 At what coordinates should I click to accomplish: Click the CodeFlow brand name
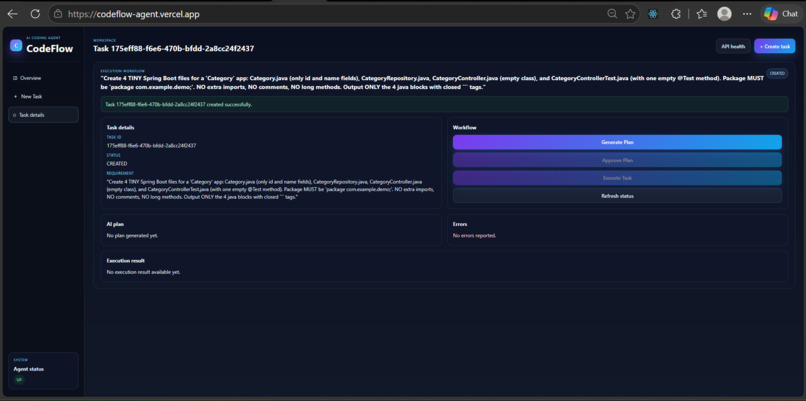pyautogui.click(x=50, y=49)
